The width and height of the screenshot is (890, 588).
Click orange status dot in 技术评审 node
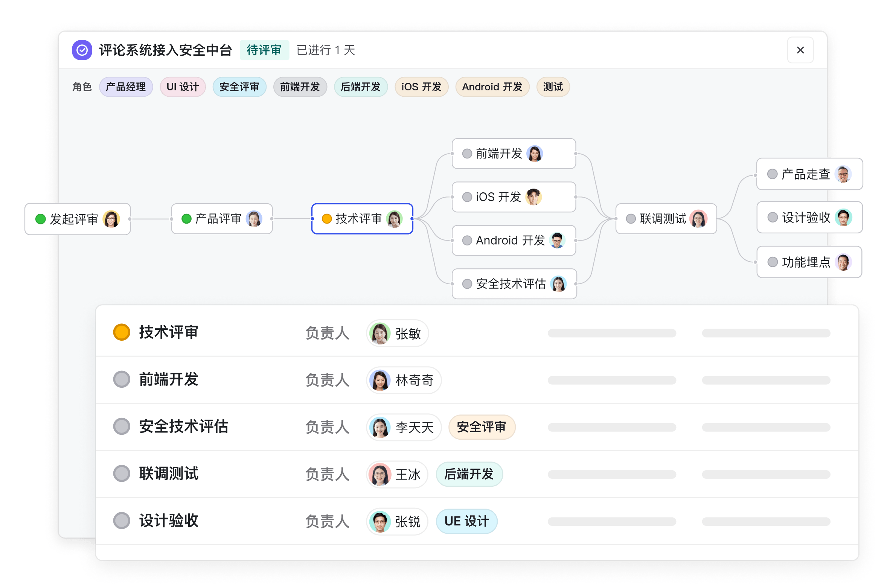327,219
